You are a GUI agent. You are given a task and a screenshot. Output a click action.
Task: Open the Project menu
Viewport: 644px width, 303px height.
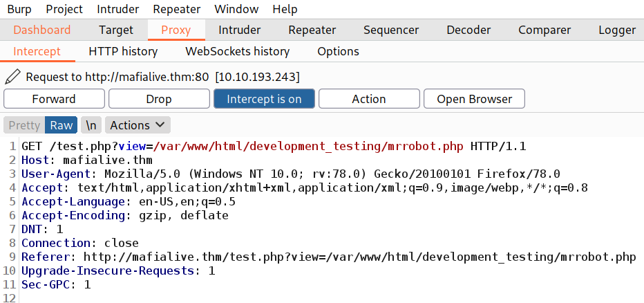coord(64,9)
